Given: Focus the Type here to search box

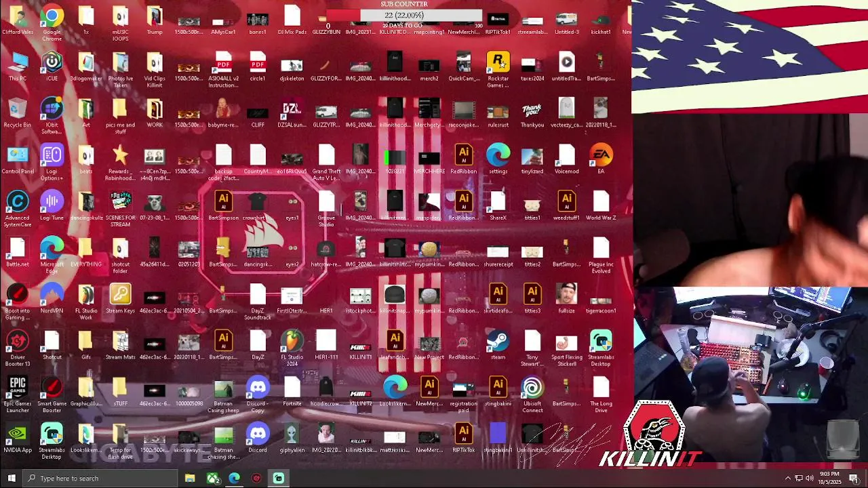Looking at the screenshot, I should (x=100, y=479).
